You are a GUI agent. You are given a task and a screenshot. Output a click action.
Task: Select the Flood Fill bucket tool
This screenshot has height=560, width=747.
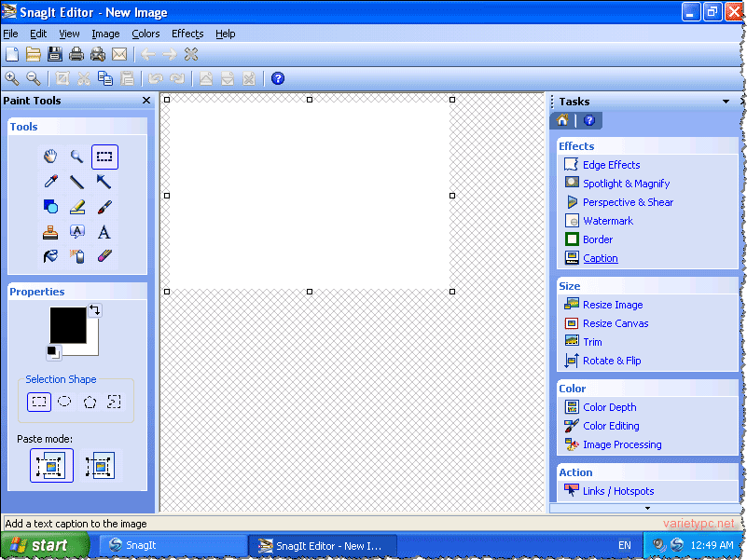(50, 256)
